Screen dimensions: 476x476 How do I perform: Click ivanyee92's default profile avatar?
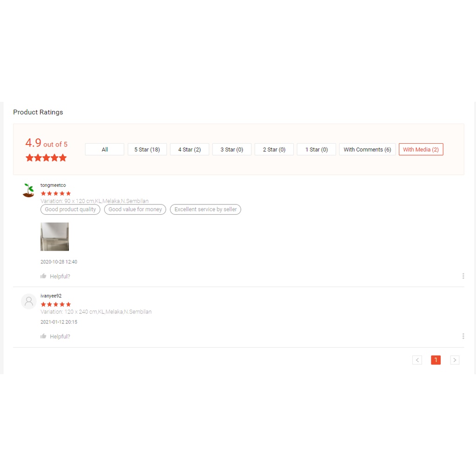[29, 301]
